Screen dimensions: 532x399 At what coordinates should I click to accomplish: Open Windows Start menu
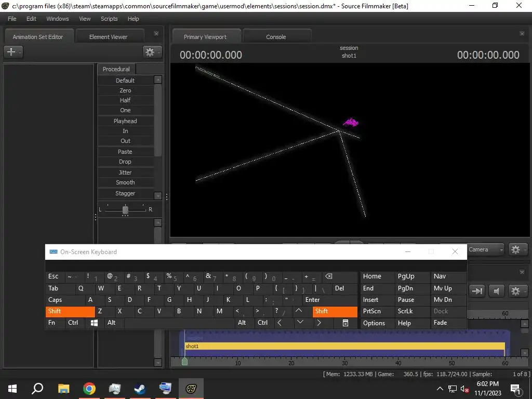pyautogui.click(x=12, y=389)
